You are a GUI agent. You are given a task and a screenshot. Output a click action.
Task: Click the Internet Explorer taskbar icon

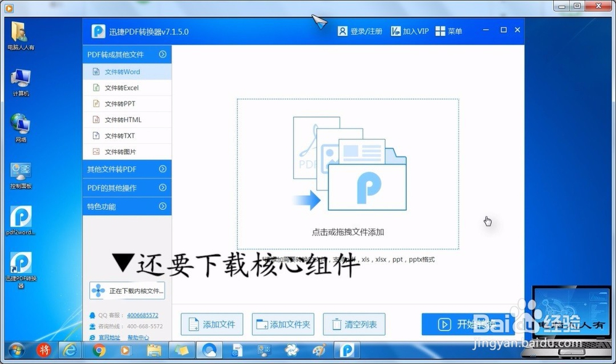point(71,350)
